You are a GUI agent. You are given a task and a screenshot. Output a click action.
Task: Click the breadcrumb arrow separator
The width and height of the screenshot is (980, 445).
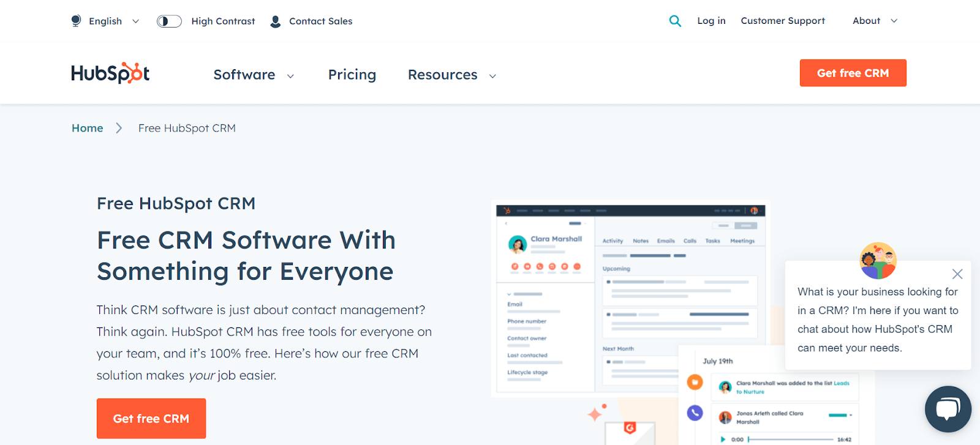click(119, 128)
